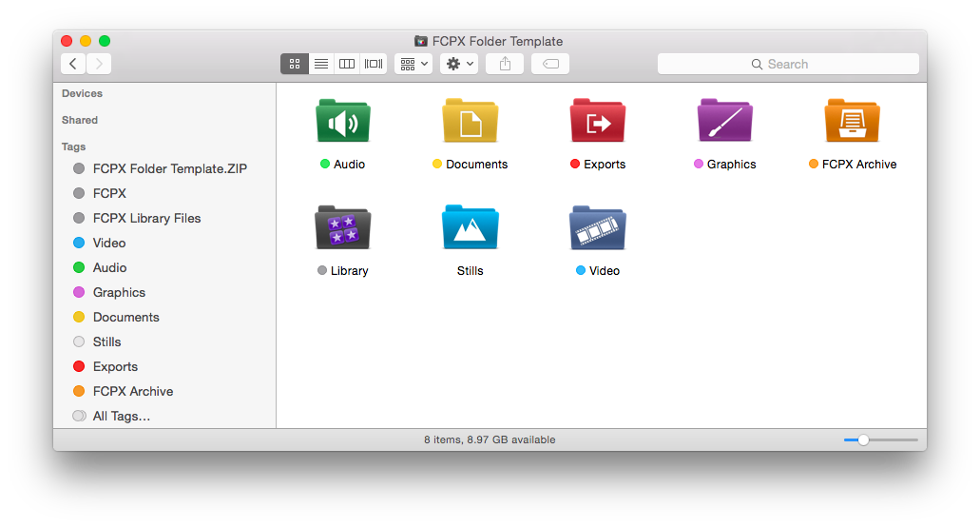Click the Graphics folder name label
This screenshot has height=527, width=980.
click(x=731, y=165)
